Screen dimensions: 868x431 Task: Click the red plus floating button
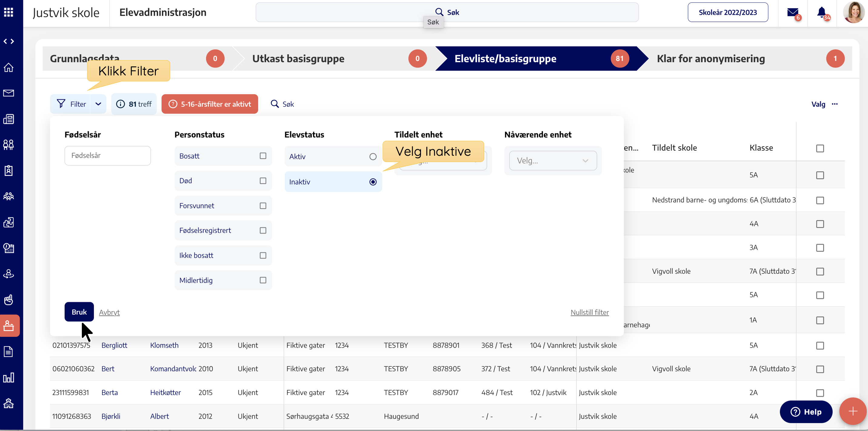853,411
